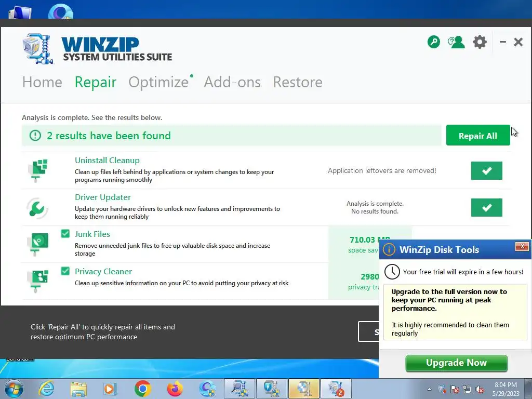This screenshot has height=399, width=532.
Task: Switch to the magnifier WinZip taskbar window
Action: [240, 389]
